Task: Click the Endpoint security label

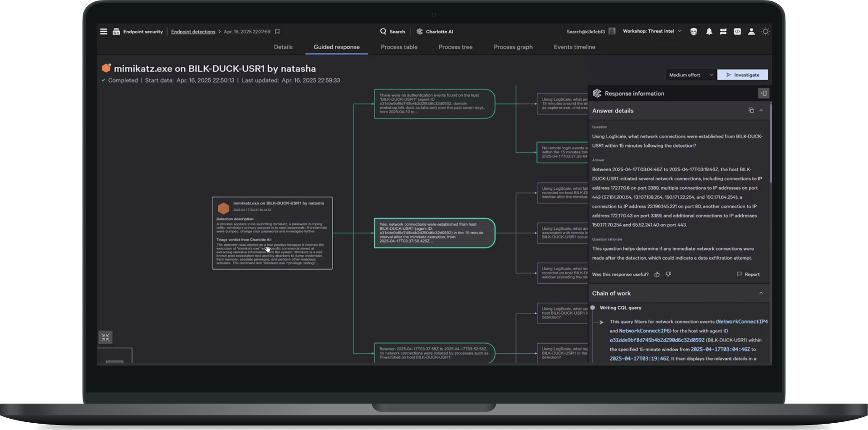Action: (x=143, y=31)
